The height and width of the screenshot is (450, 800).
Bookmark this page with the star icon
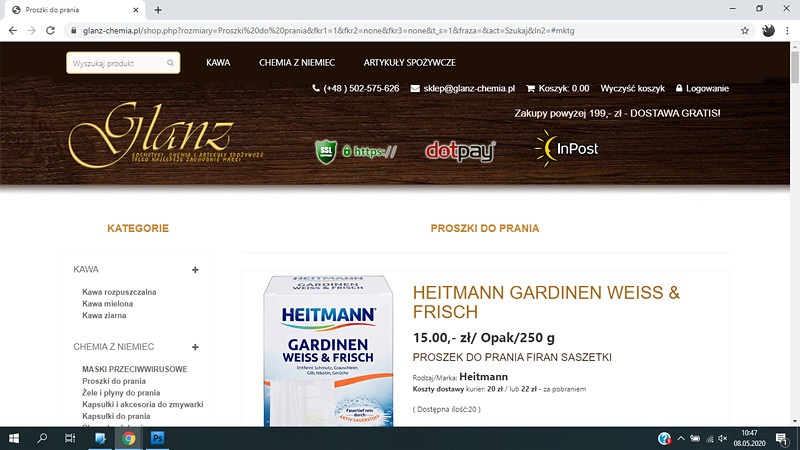745,31
